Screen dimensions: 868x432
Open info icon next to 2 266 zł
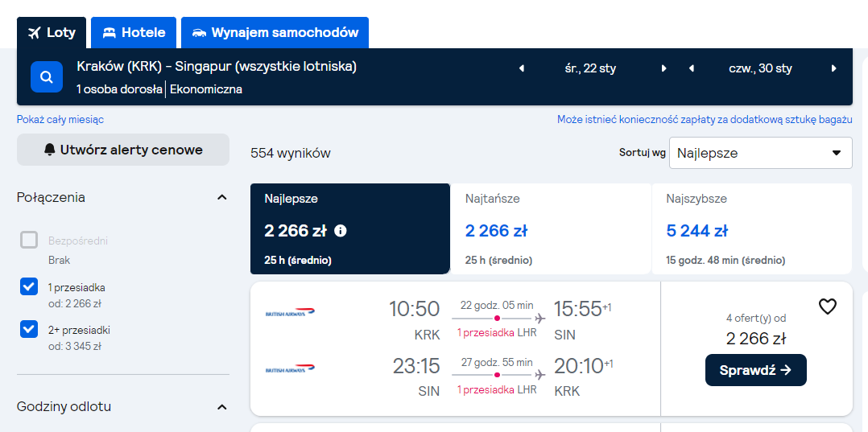341,231
